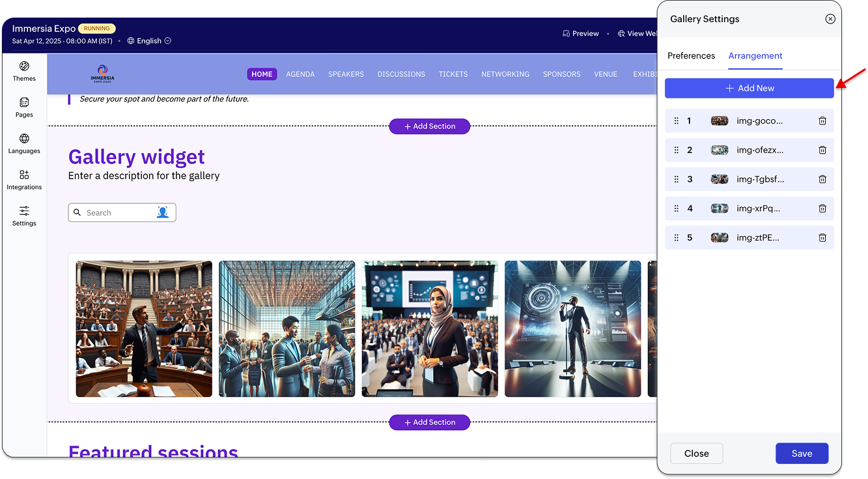Click the Immersia Expo 2025 logo
The width and height of the screenshot is (868, 479).
[x=102, y=74]
